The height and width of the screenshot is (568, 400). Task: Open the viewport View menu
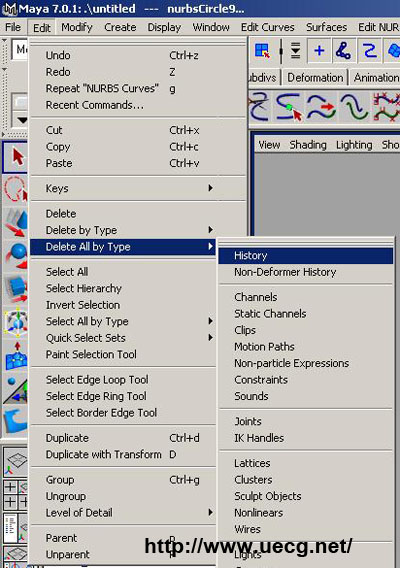[269, 145]
